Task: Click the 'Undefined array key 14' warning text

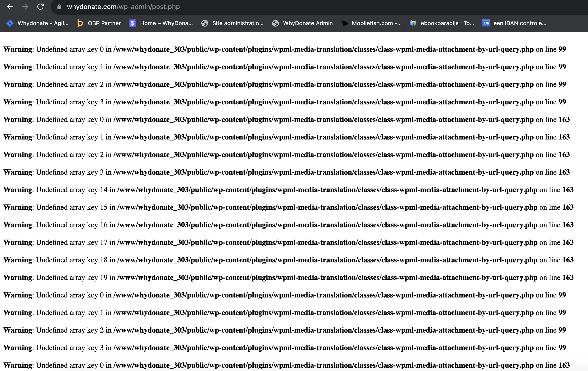Action: click(288, 190)
